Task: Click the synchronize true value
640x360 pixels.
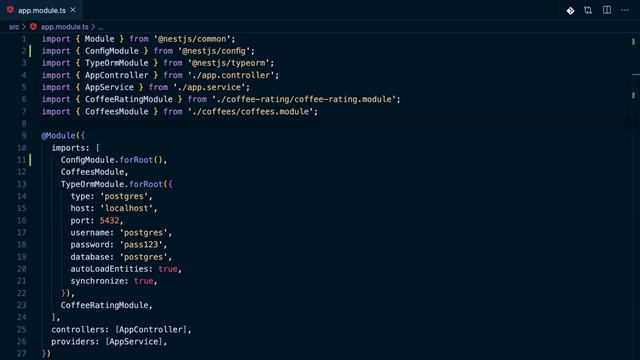Action: [144, 281]
